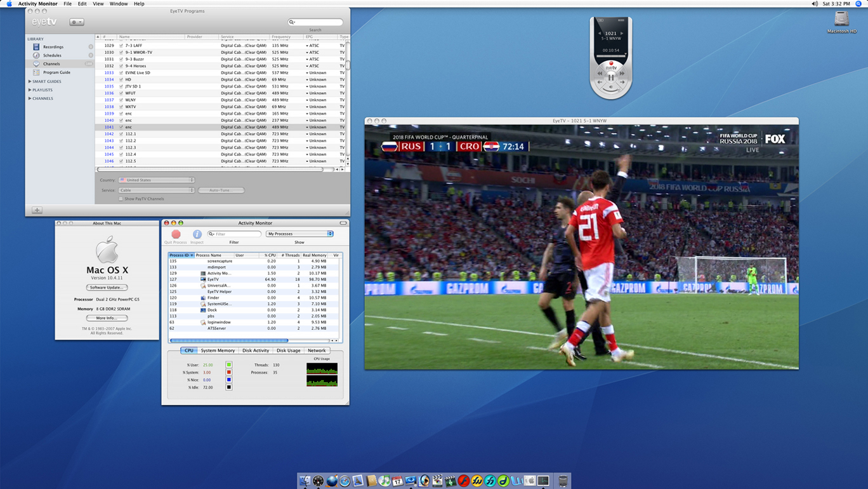The height and width of the screenshot is (489, 868).
Task: Toggle checkbox for 9-1 WWOR-TV channel
Action: point(121,53)
